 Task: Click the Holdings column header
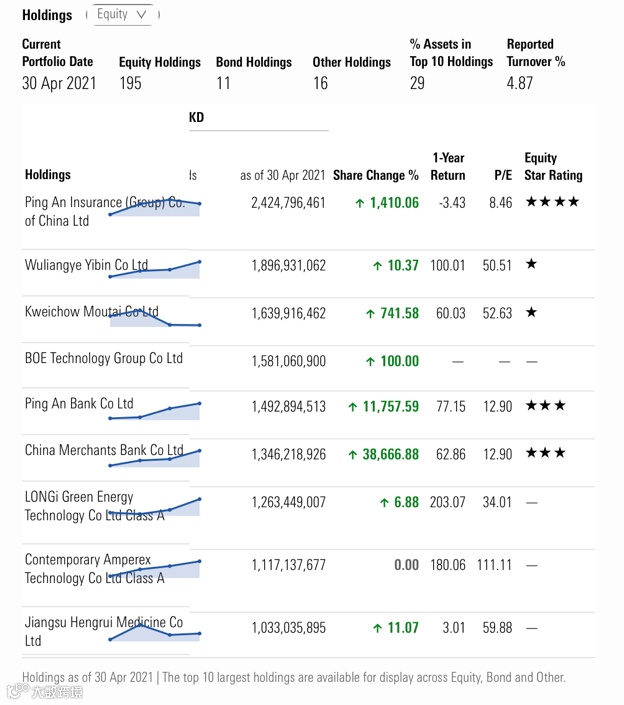click(48, 174)
